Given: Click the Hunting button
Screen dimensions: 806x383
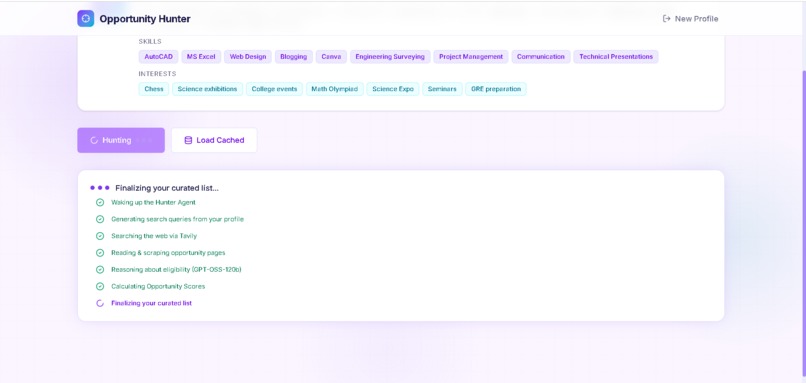Looking at the screenshot, I should [x=121, y=140].
